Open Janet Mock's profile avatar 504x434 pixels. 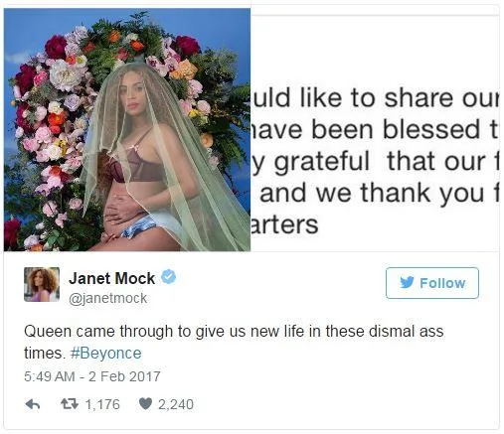[x=42, y=285]
